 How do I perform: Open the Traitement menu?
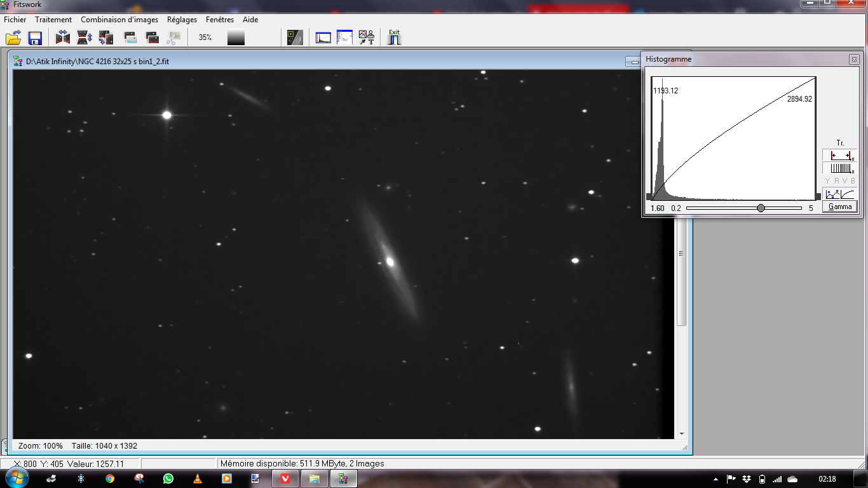(x=53, y=20)
